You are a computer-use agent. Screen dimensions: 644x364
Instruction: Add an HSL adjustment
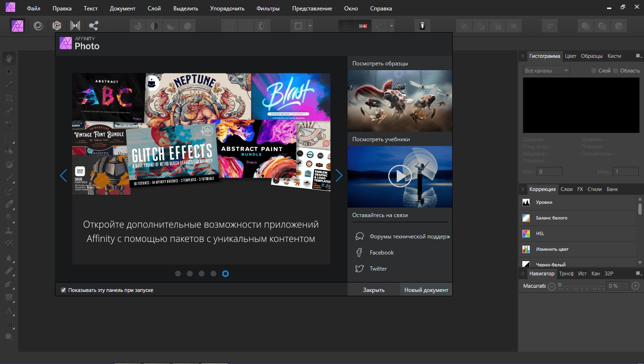[577, 234]
